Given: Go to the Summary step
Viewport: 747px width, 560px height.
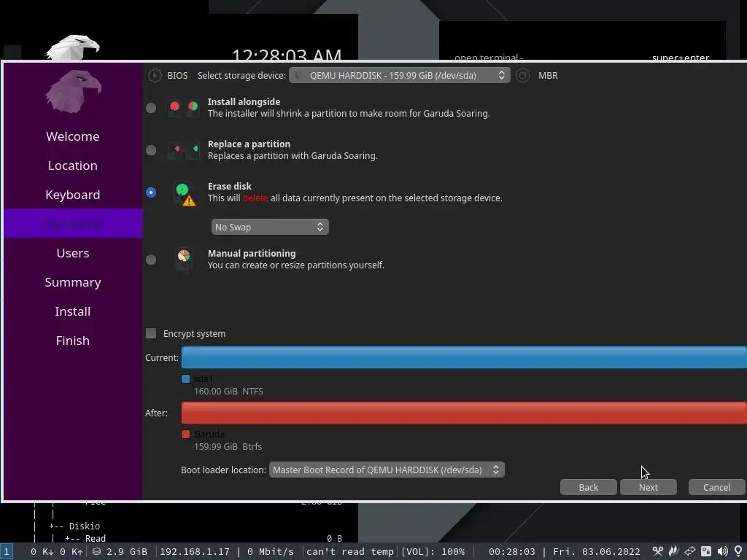Looking at the screenshot, I should [x=73, y=282].
